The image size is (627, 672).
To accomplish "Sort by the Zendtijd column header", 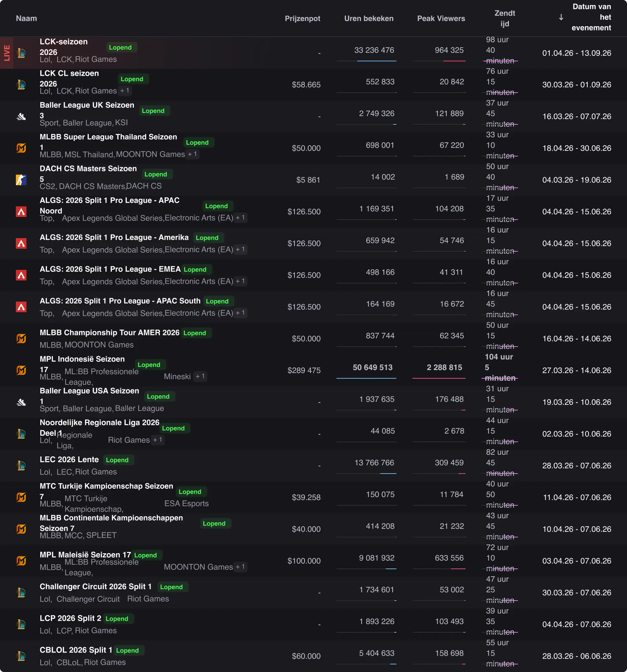I will click(x=505, y=18).
